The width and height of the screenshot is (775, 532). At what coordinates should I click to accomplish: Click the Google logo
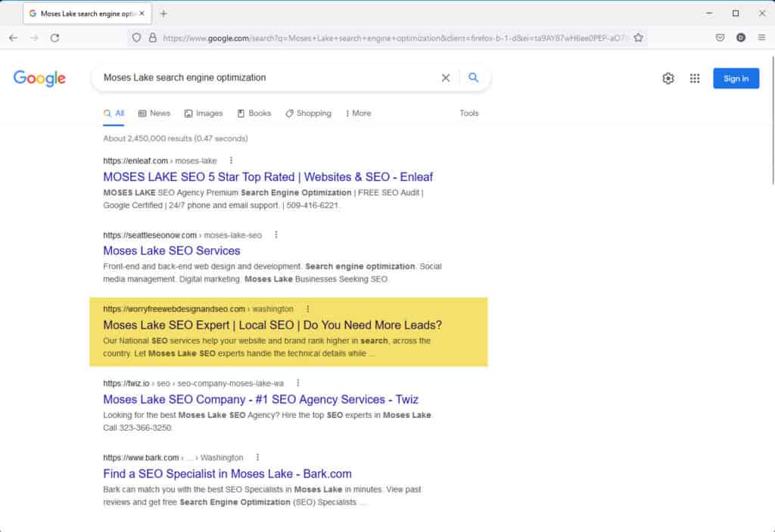tap(39, 78)
